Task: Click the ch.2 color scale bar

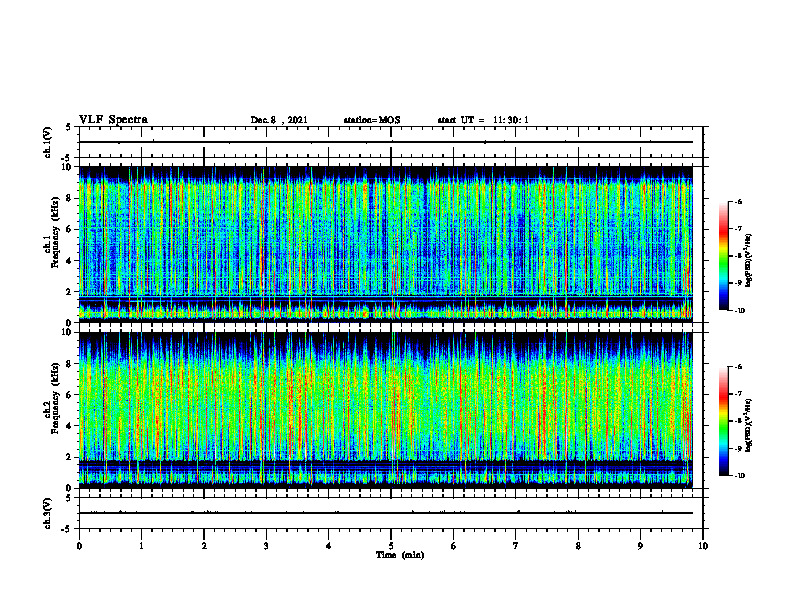Action: pos(724,421)
